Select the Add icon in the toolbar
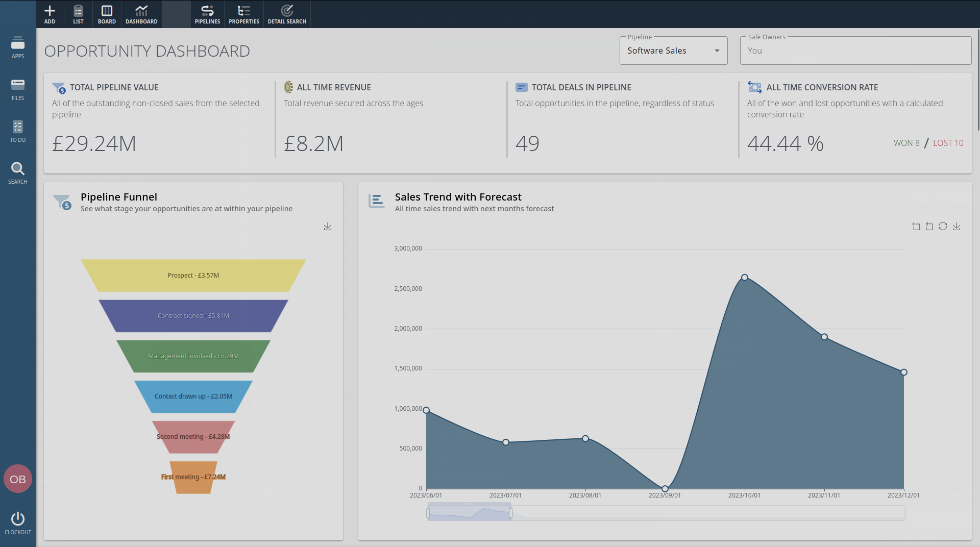This screenshot has height=547, width=980. pos(50,14)
